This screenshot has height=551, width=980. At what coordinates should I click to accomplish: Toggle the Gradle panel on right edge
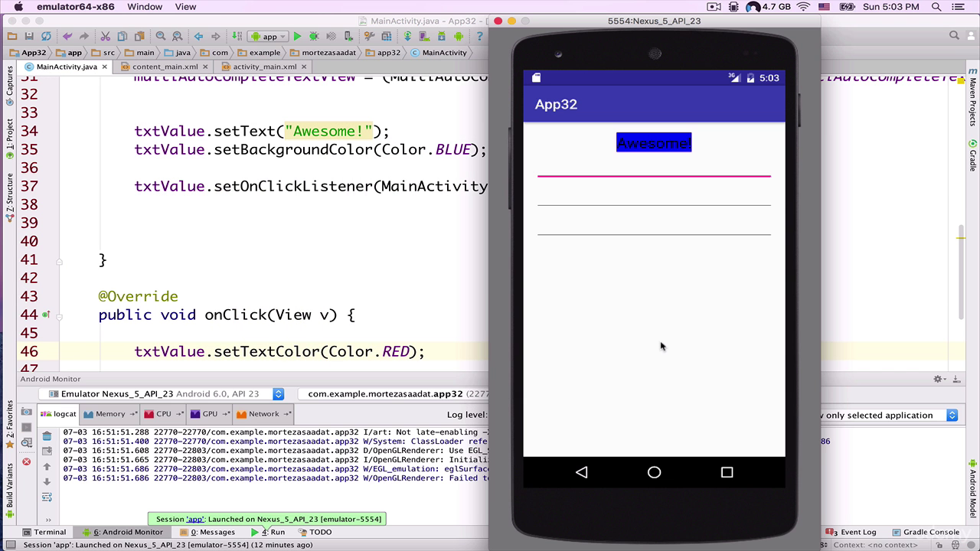coord(973,155)
